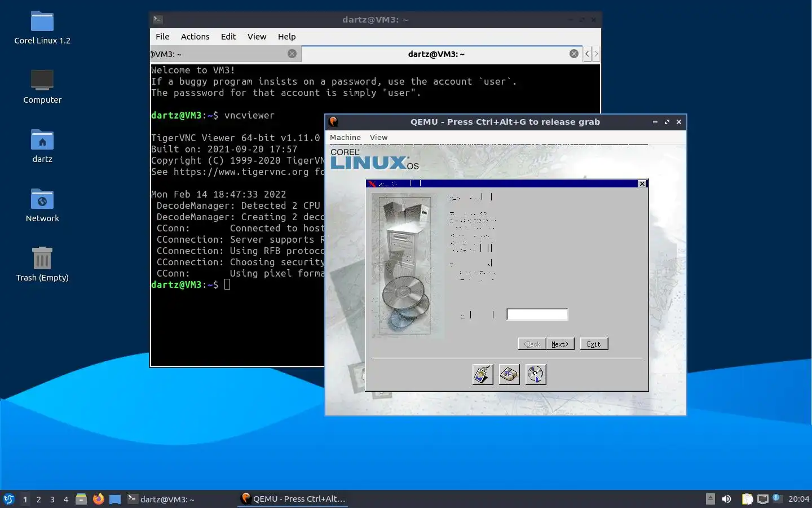Click the clipboard manager tray icon
The height and width of the screenshot is (508, 812).
coord(747,499)
